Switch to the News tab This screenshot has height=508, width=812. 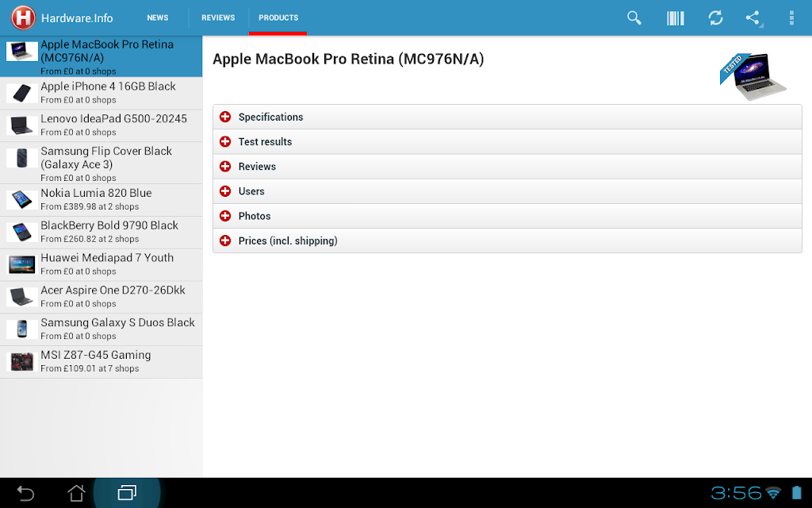click(x=158, y=17)
